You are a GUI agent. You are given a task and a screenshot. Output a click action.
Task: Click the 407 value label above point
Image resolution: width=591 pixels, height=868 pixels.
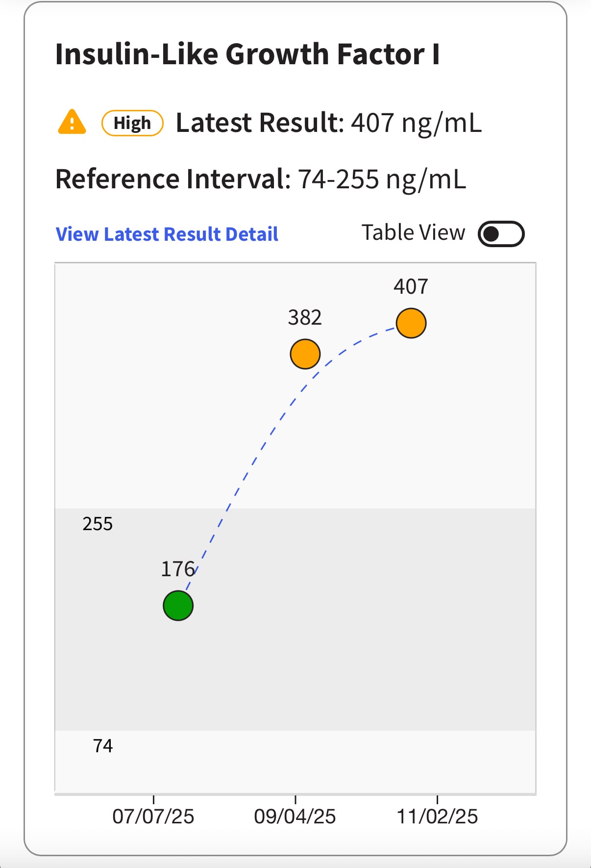click(411, 286)
